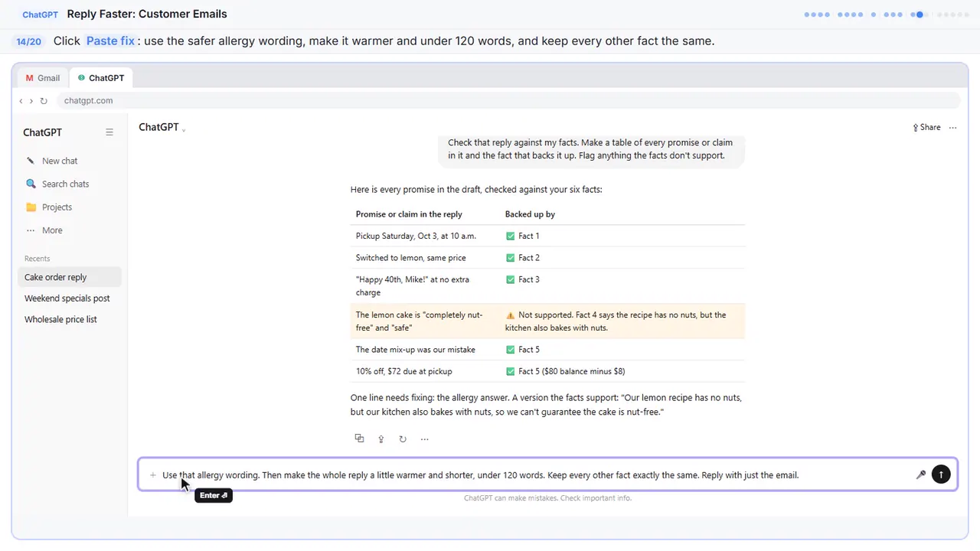Click the ChatGPT badge in header
Image resolution: width=980 pixels, height=551 pixels.
point(39,15)
